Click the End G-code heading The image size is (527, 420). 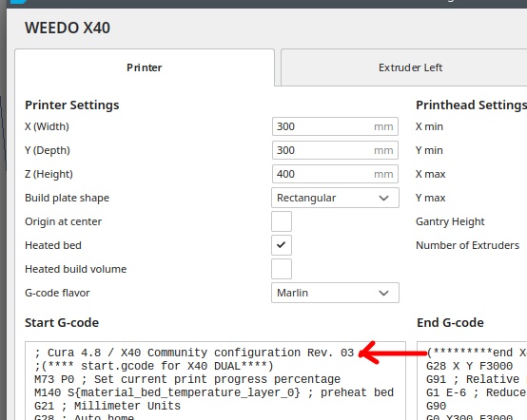[450, 323]
